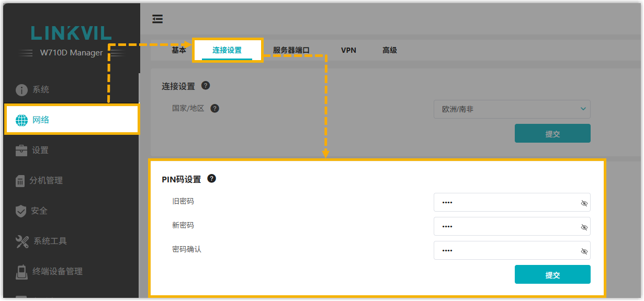Click the SIM card icon beside 分机管理
The image size is (644, 301).
click(x=20, y=181)
